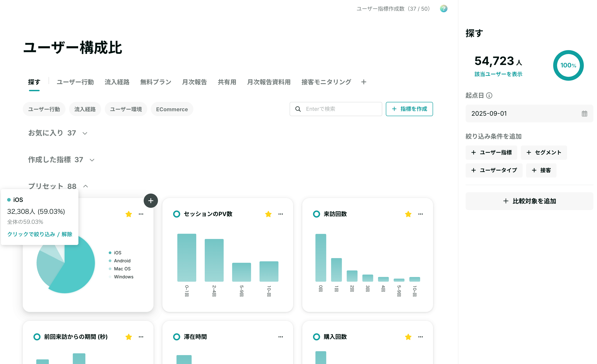Click the 100% progress ring

(568, 65)
